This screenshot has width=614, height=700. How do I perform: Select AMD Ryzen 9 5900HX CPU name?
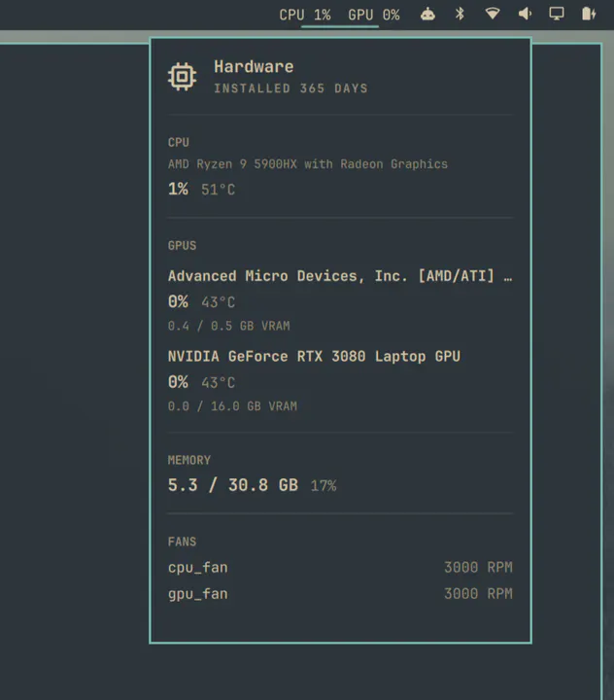point(307,164)
